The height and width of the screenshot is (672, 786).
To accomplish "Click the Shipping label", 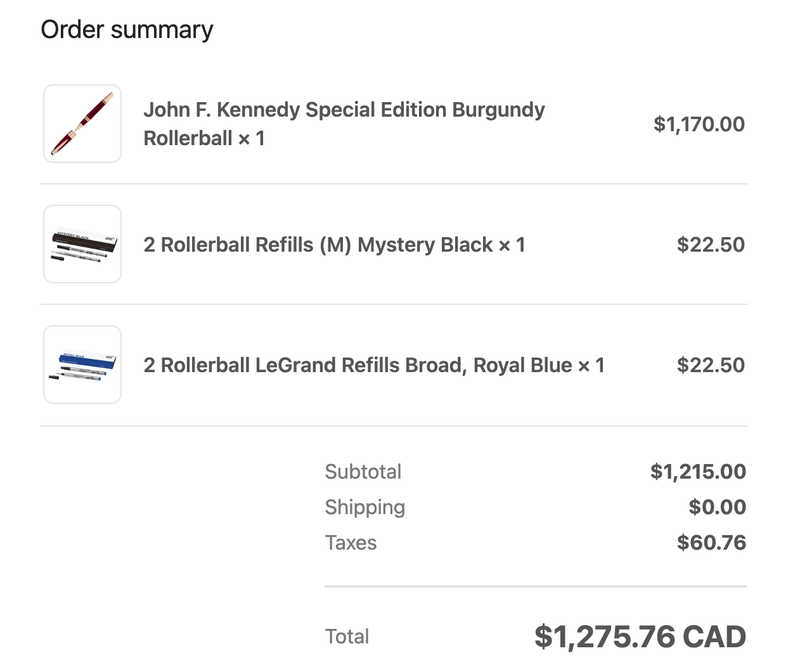I will (364, 507).
